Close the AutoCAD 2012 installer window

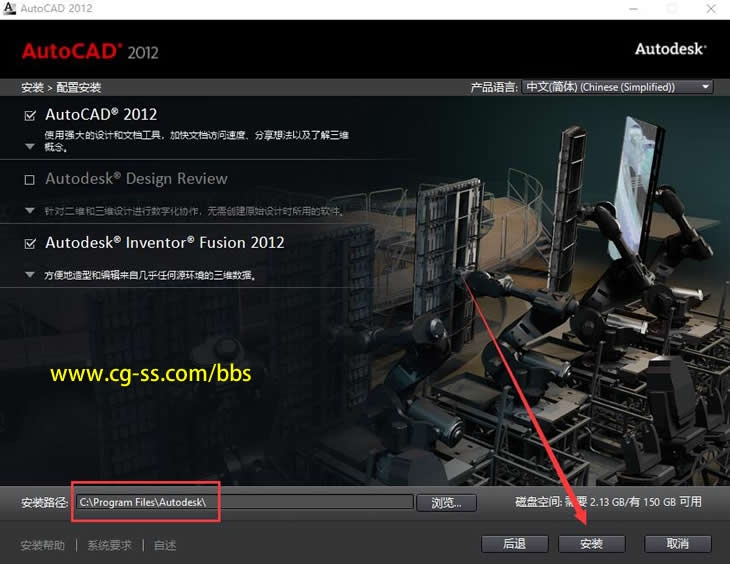pos(711,8)
